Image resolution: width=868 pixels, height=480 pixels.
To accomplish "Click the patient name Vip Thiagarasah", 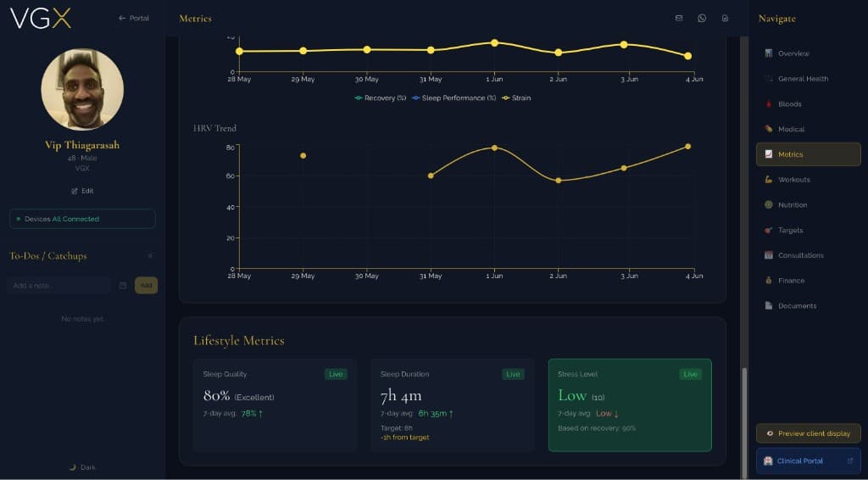I will click(82, 145).
